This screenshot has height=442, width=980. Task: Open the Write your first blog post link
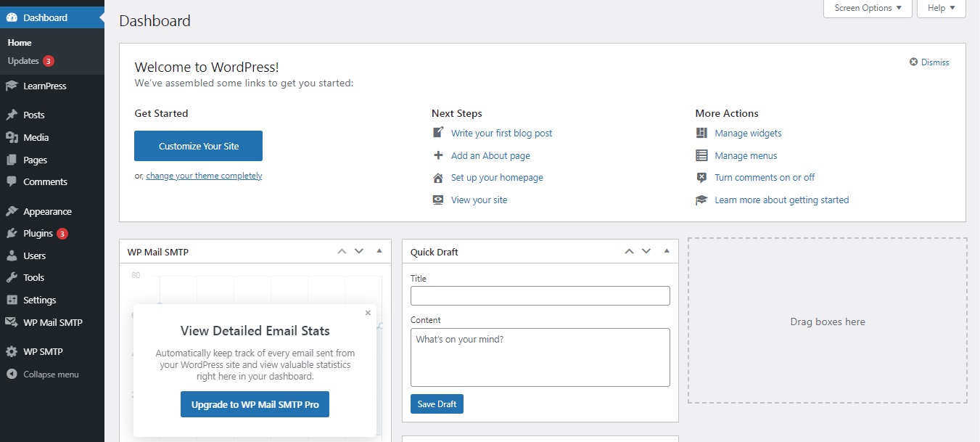click(501, 133)
